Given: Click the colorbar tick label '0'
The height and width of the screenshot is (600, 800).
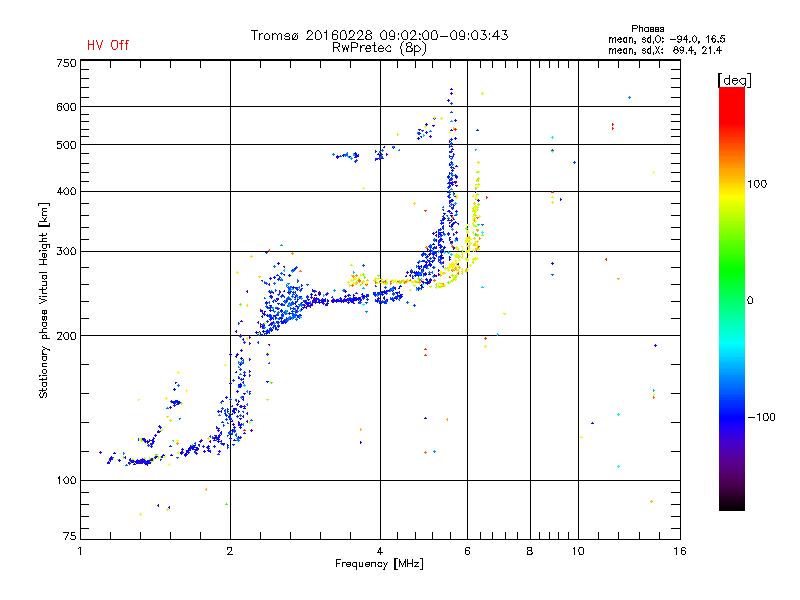Looking at the screenshot, I should (x=750, y=301).
